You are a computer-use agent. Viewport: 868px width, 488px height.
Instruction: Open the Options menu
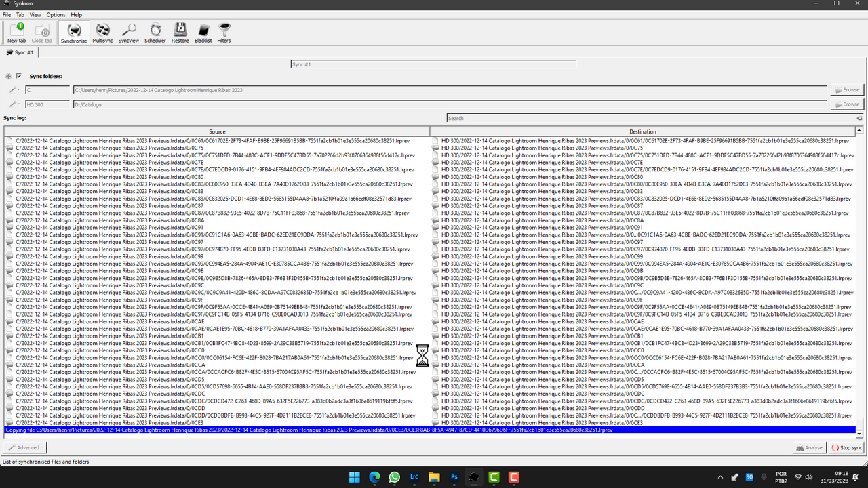coord(56,14)
